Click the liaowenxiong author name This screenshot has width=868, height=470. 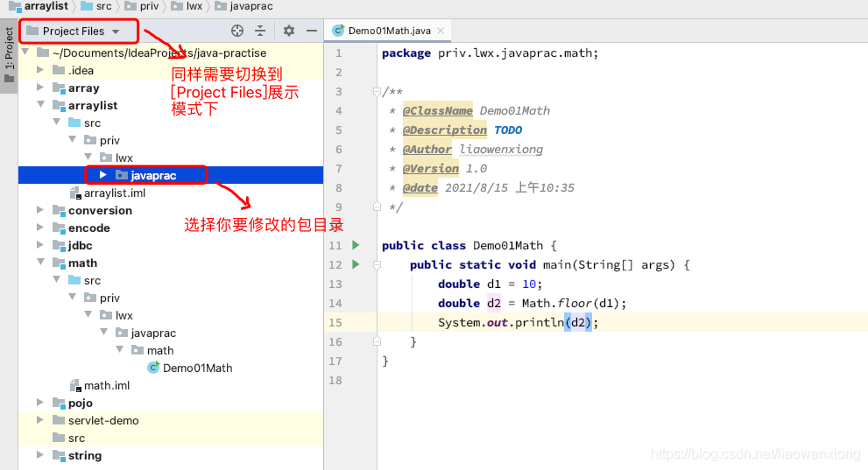(x=501, y=150)
